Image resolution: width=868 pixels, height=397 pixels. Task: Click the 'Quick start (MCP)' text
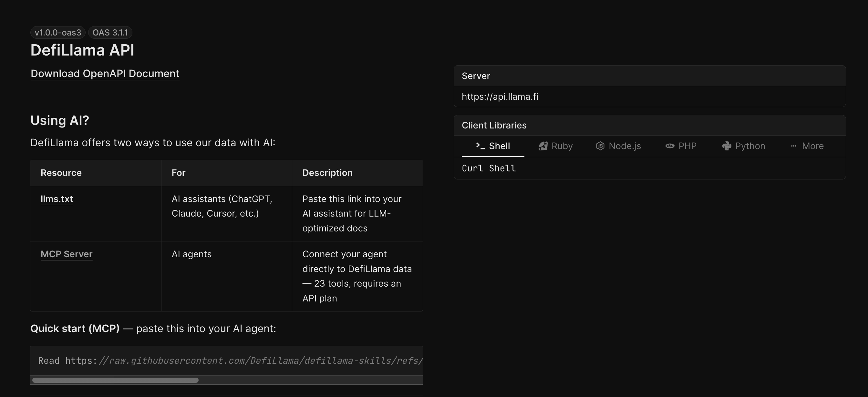click(75, 328)
